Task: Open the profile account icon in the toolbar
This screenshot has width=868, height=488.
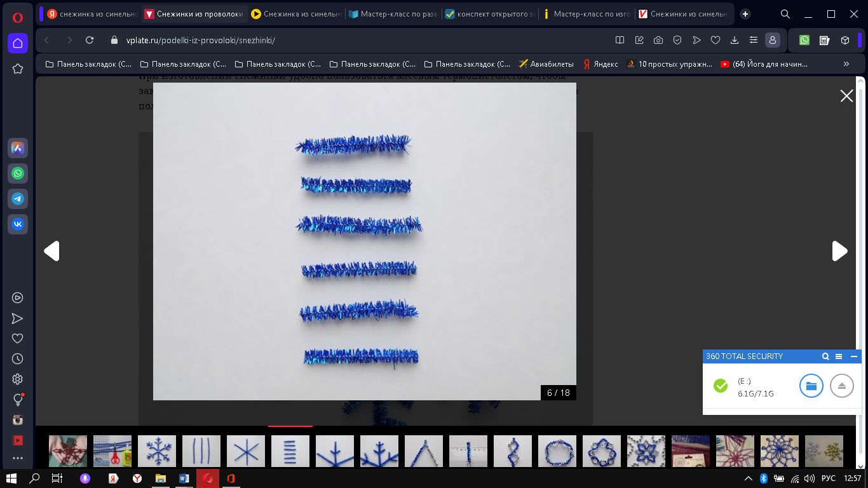Action: [x=773, y=40]
